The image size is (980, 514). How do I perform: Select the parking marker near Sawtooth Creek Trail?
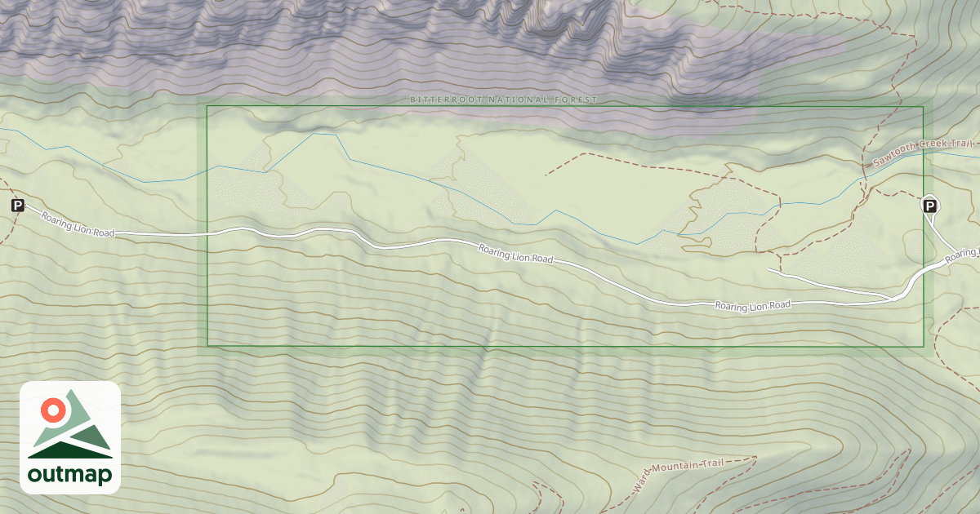[929, 206]
